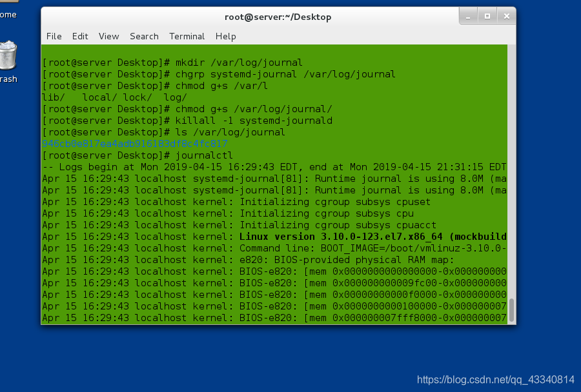581x392 pixels.
Task: Click the BIOS-e820 line with 0x000000007fff8000
Action: coord(274,318)
